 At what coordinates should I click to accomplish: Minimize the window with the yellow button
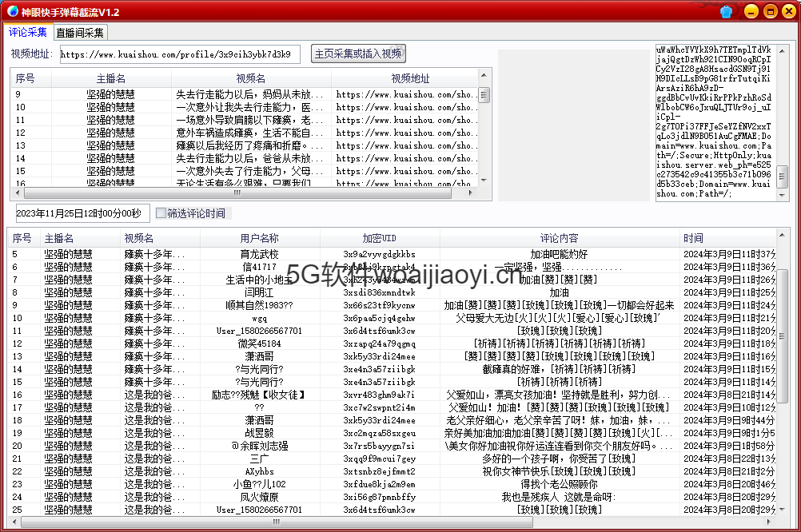click(x=751, y=12)
